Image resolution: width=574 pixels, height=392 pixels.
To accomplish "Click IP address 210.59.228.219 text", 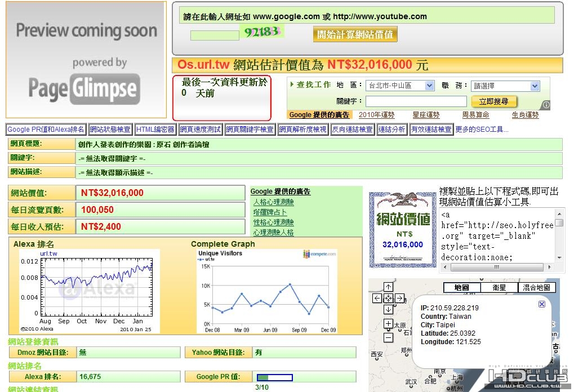I will click(x=454, y=308).
